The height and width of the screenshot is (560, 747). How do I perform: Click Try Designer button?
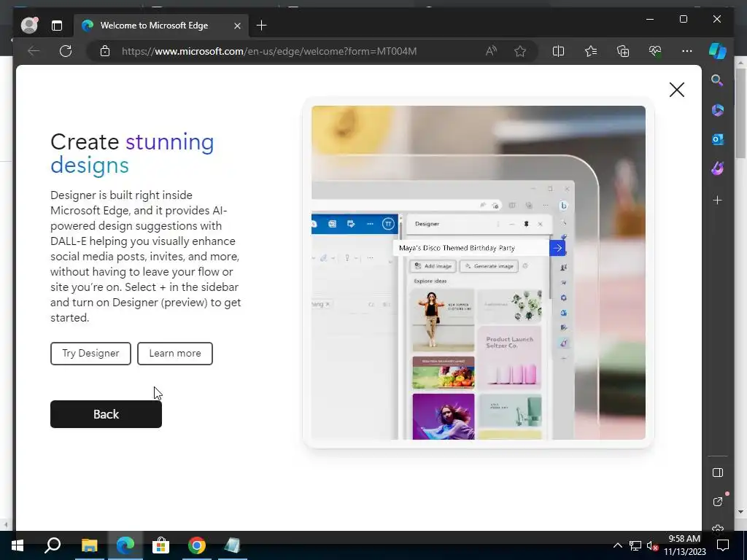[x=90, y=354]
